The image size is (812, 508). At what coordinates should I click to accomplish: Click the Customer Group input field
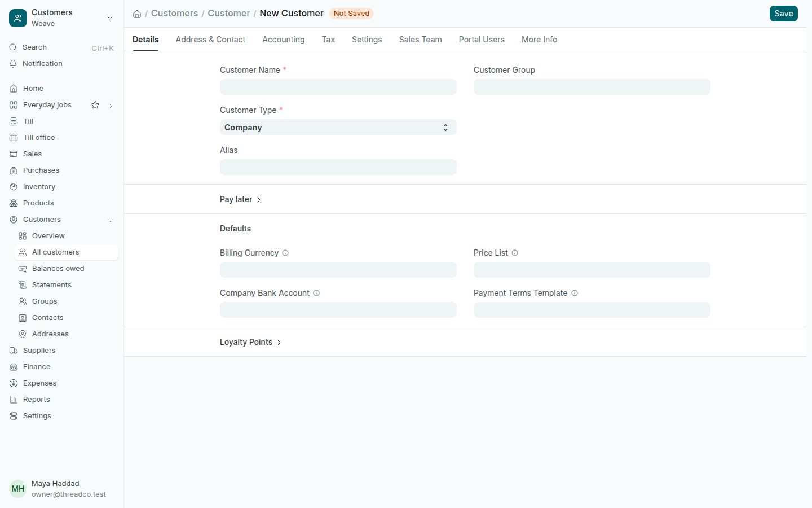tap(592, 87)
